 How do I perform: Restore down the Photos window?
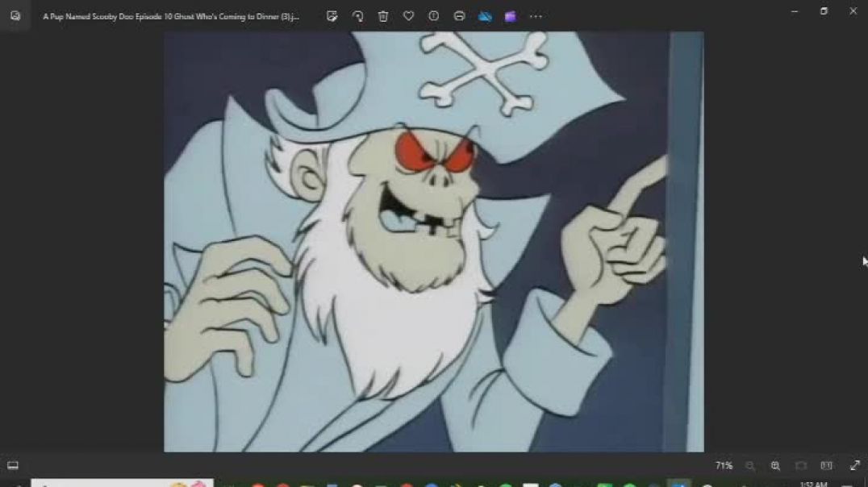[x=824, y=11]
